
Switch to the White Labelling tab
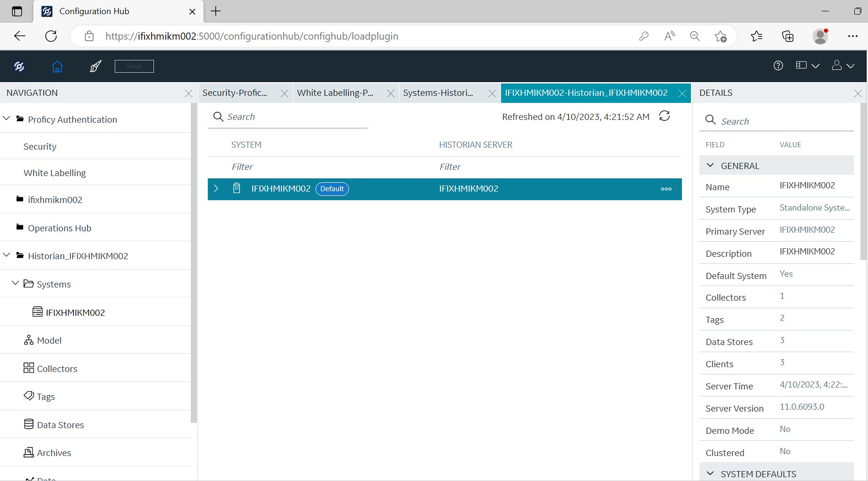(335, 93)
